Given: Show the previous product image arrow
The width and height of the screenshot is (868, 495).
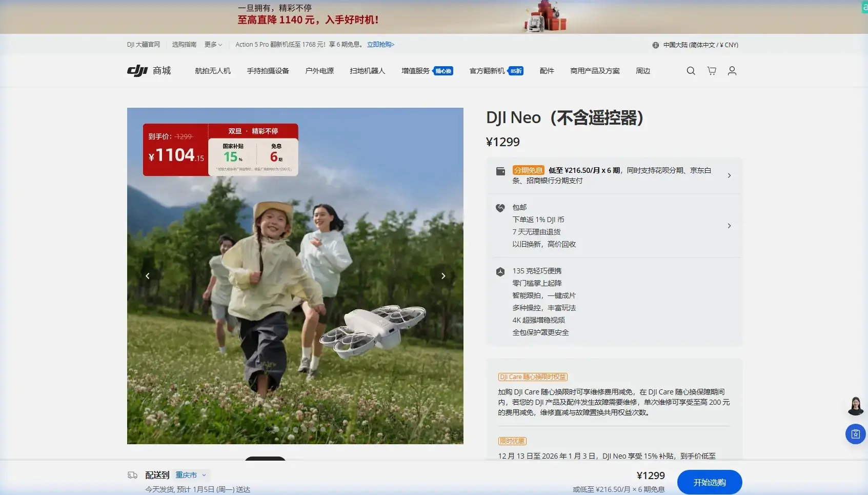Looking at the screenshot, I should pyautogui.click(x=148, y=276).
